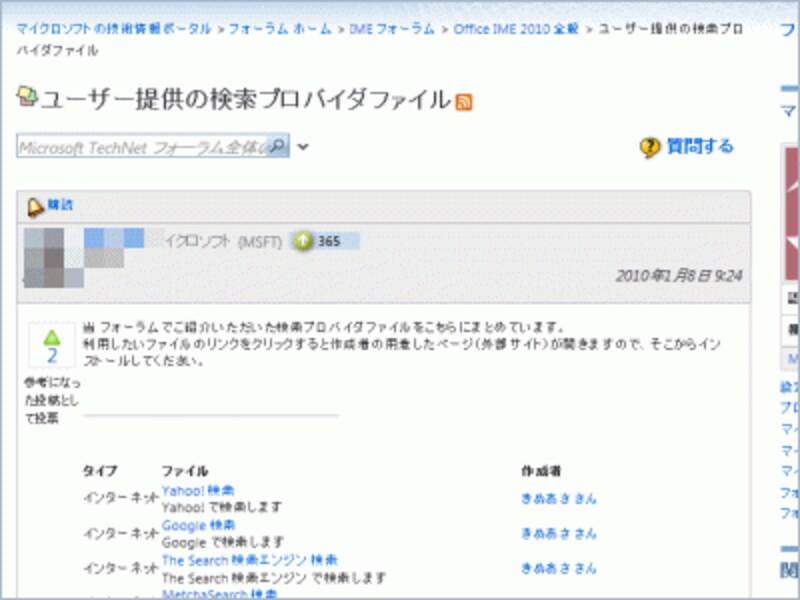Click the post date 2010年1月8日 9:24

click(679, 276)
